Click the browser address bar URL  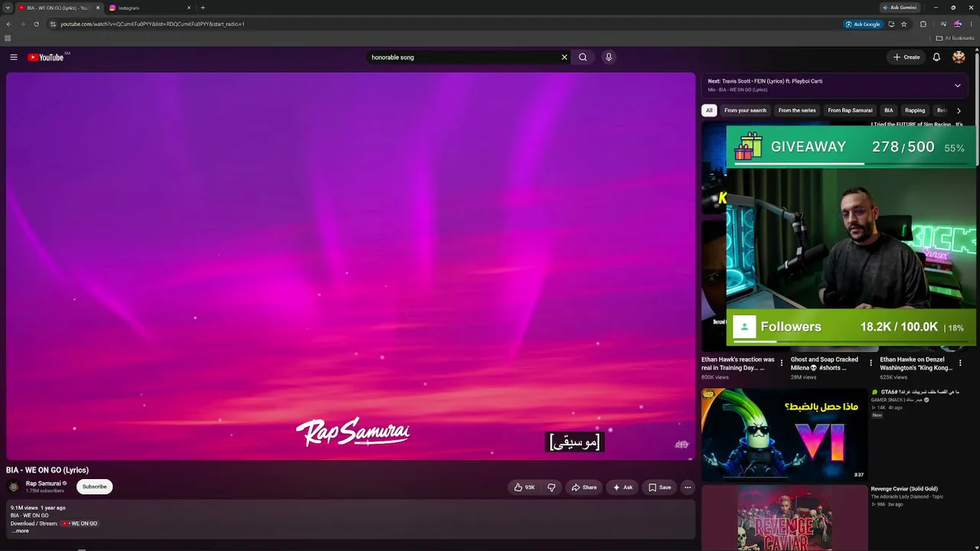152,24
